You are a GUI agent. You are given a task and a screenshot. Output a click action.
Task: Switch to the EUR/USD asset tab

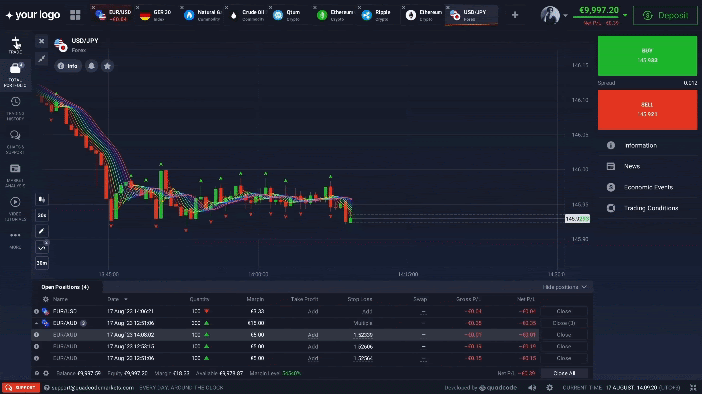coord(114,15)
